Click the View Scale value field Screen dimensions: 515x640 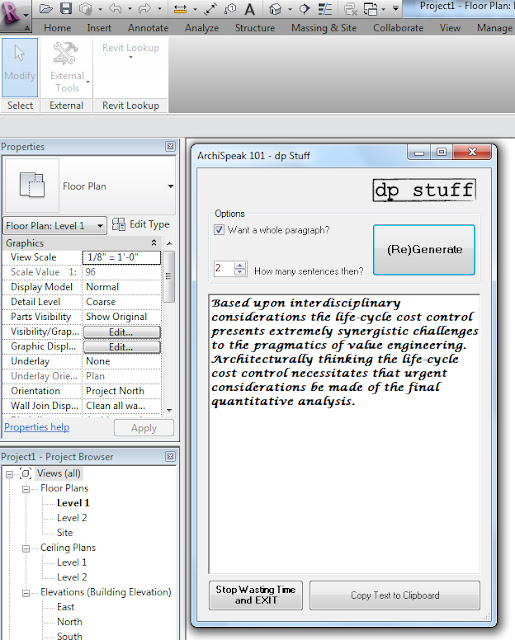click(x=122, y=257)
